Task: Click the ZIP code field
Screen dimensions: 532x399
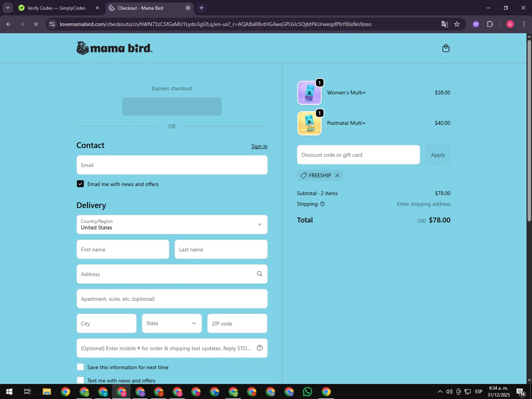Action: pos(237,323)
